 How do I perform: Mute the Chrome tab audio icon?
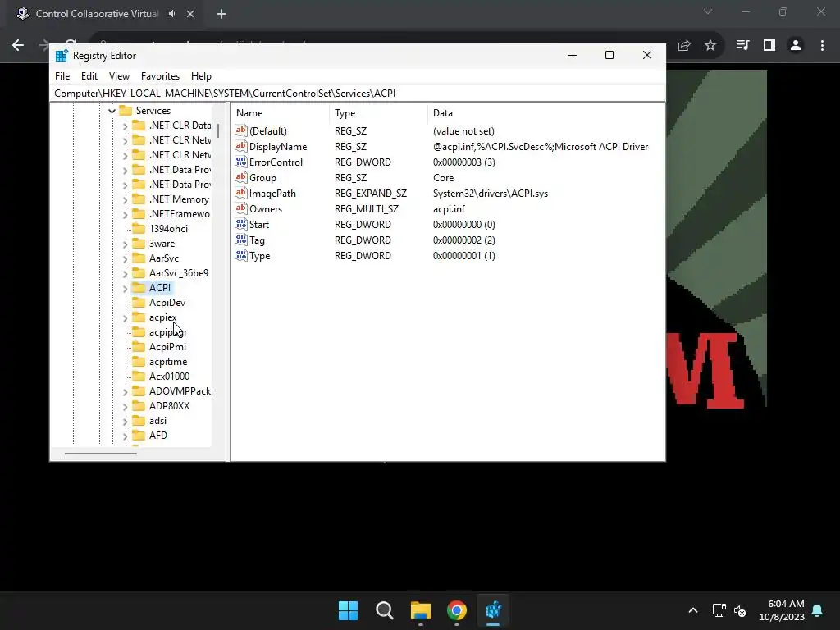[172, 14]
